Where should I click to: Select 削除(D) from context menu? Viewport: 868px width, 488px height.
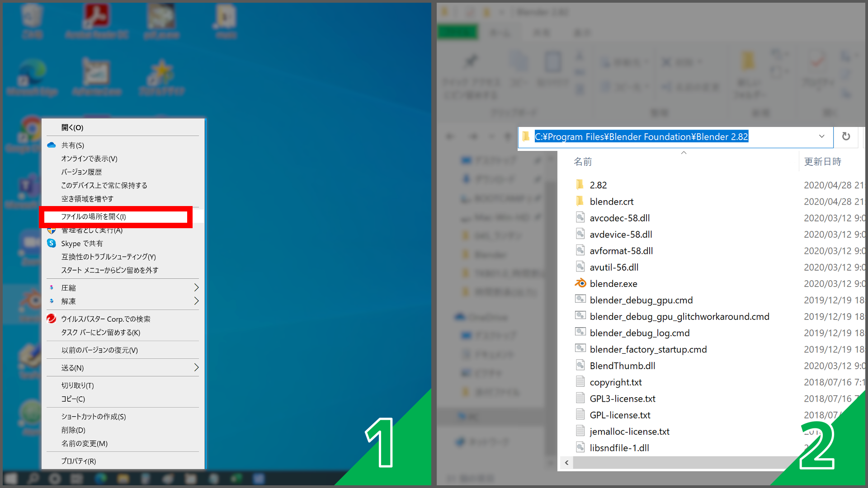[123, 430]
